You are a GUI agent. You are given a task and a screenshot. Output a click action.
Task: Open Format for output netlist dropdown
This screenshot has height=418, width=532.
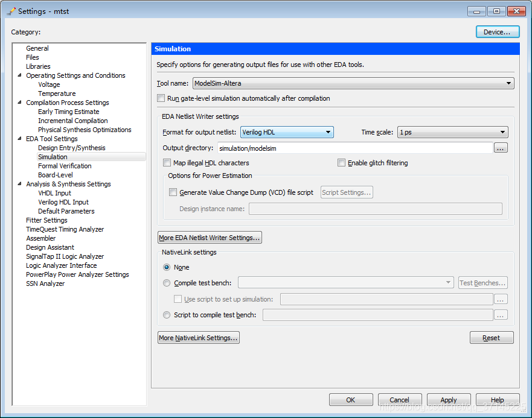pyautogui.click(x=287, y=132)
